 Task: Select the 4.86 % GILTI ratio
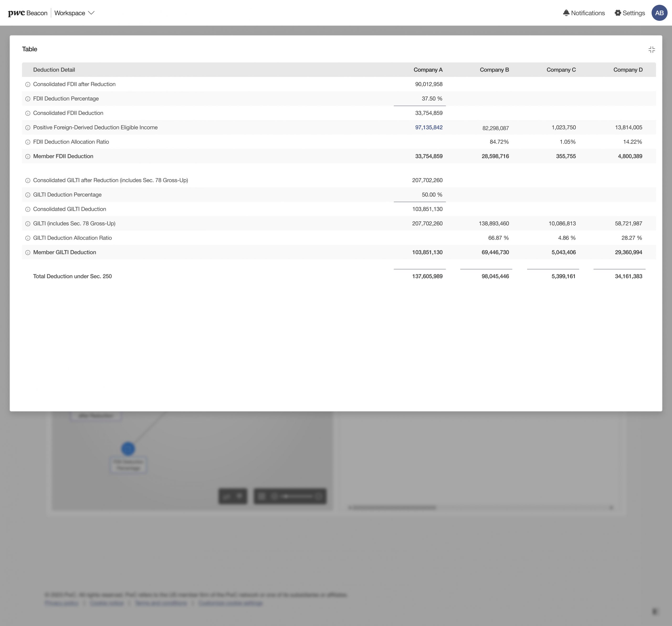(566, 238)
